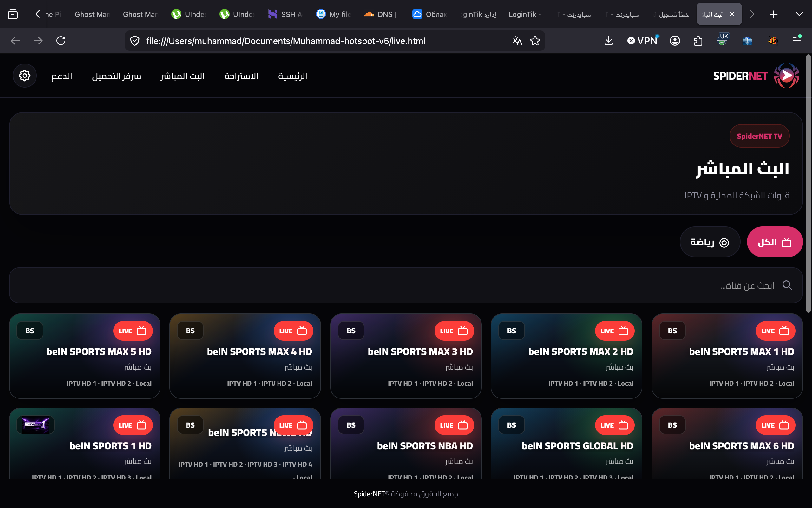The width and height of the screenshot is (812, 508).
Task: Open the beIN SPORTS MAX 6 HD channel
Action: click(x=727, y=444)
